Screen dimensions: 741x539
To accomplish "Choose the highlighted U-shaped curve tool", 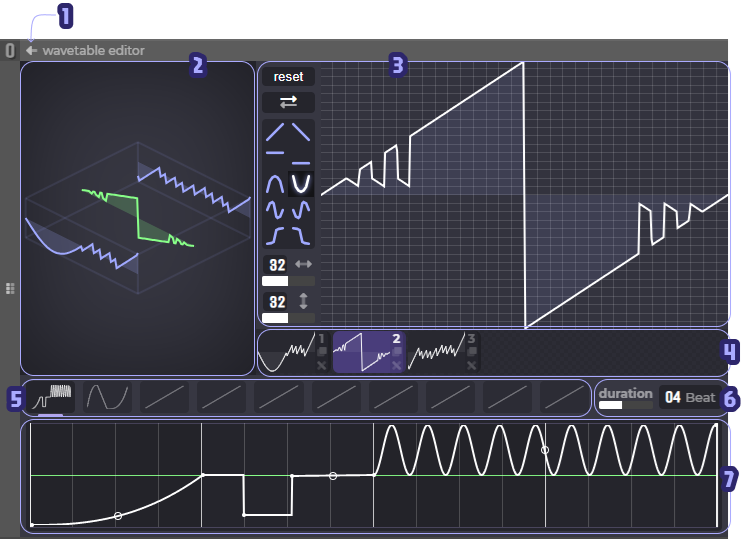I will tap(301, 184).
